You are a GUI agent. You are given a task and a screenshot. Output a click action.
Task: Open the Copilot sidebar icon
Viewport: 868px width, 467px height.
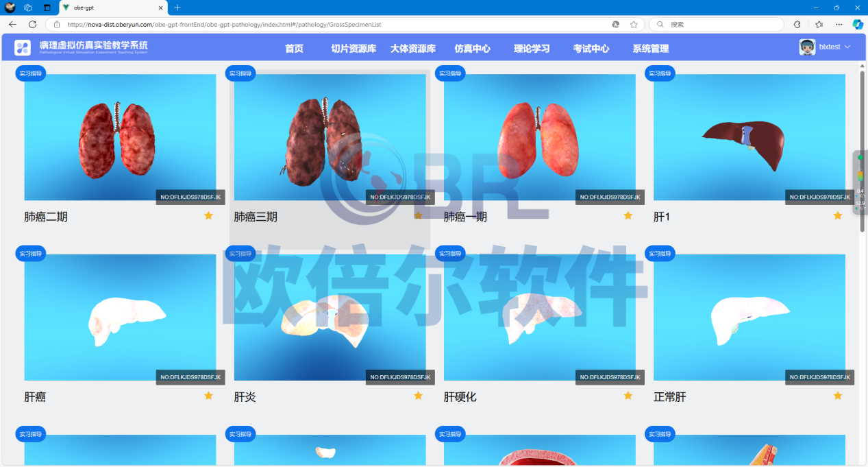pyautogui.click(x=858, y=24)
